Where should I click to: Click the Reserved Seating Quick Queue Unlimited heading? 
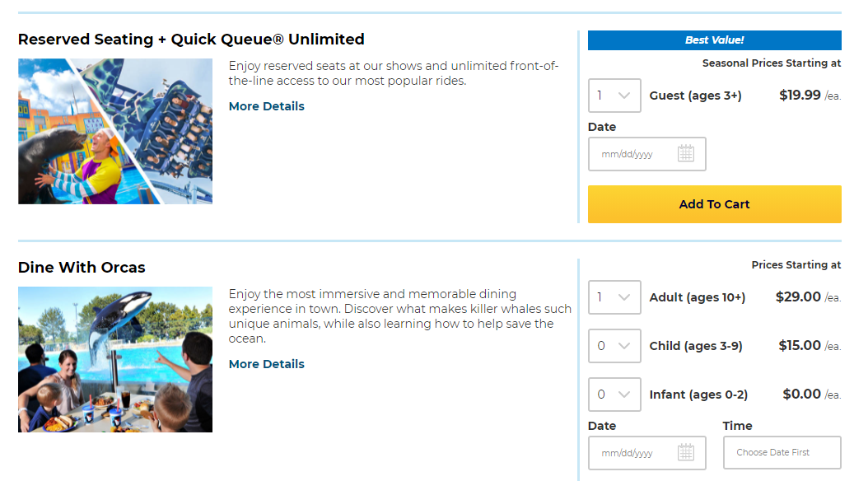pyautogui.click(x=191, y=39)
